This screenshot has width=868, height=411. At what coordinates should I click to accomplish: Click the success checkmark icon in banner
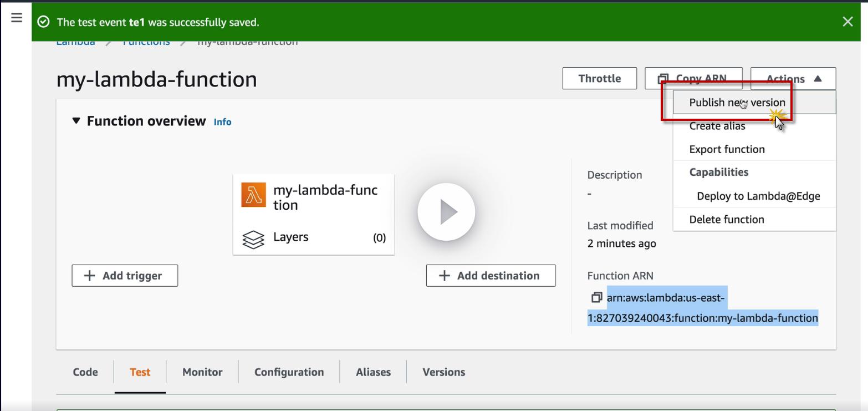pyautogui.click(x=43, y=22)
